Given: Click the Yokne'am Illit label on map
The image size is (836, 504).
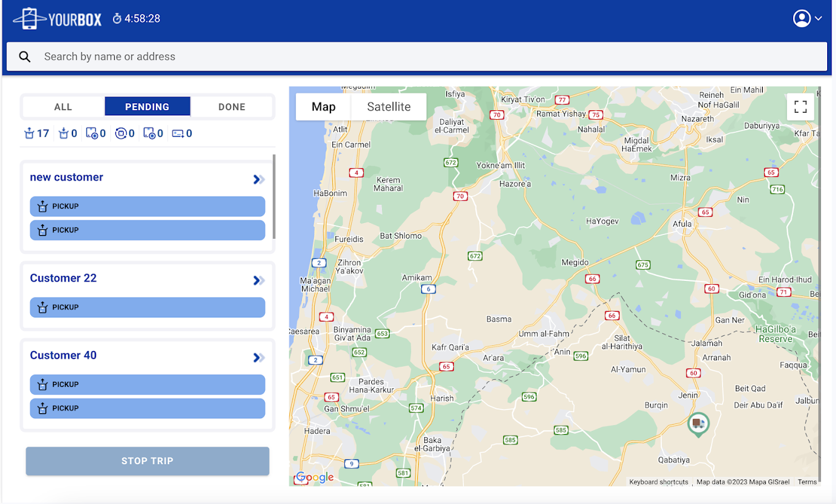Looking at the screenshot, I should (501, 166).
